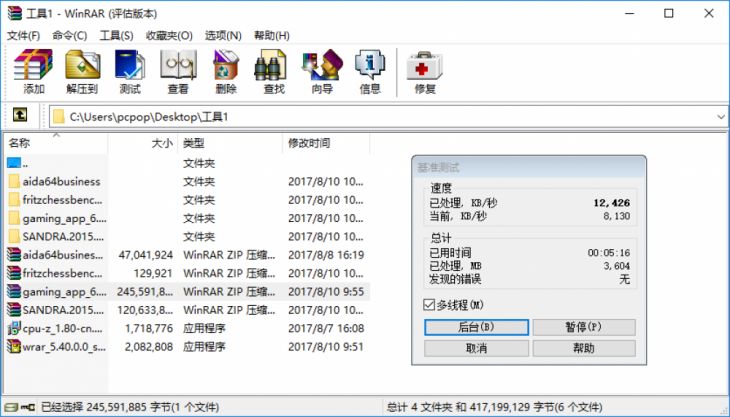Click the 8,130 current speed value
Image resolution: width=730 pixels, height=417 pixels.
[616, 216]
